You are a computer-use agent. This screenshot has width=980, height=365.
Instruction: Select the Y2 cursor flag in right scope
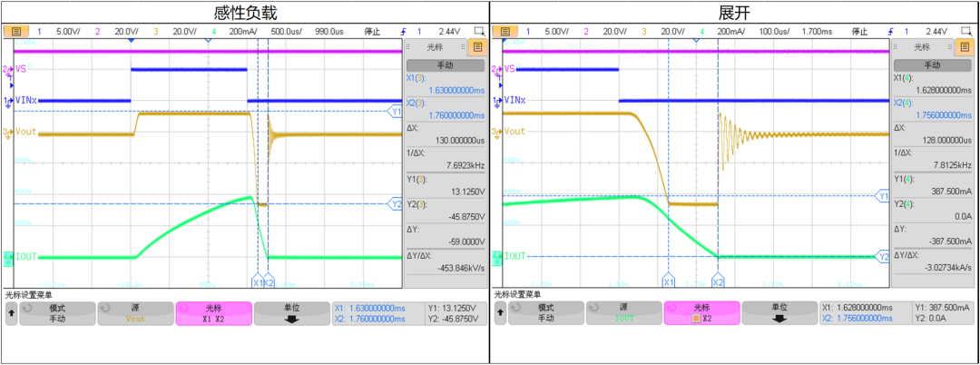point(884,256)
